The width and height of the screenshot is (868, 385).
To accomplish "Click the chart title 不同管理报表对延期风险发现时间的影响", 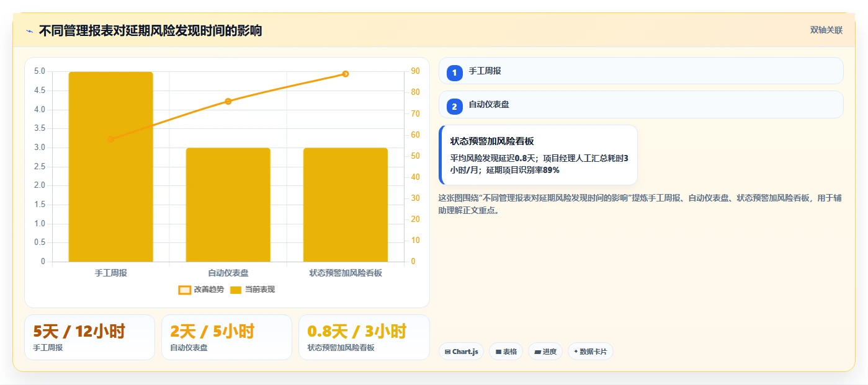I will [x=150, y=30].
